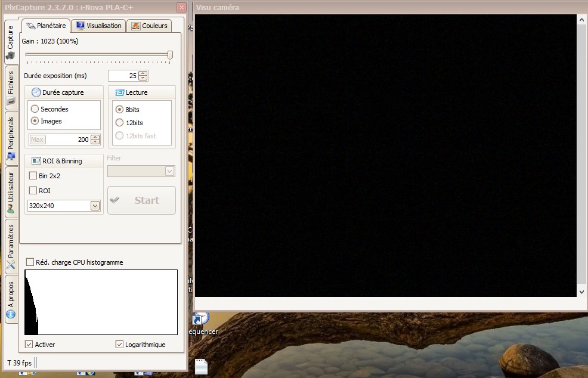Viewport: 588px width, 378px height.
Task: Open the Fichiers vertical tab
Action: pyautogui.click(x=11, y=88)
